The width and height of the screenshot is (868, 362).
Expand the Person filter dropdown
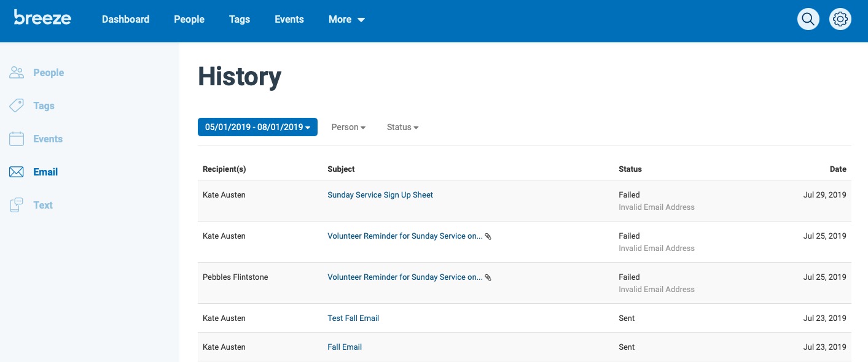(348, 127)
